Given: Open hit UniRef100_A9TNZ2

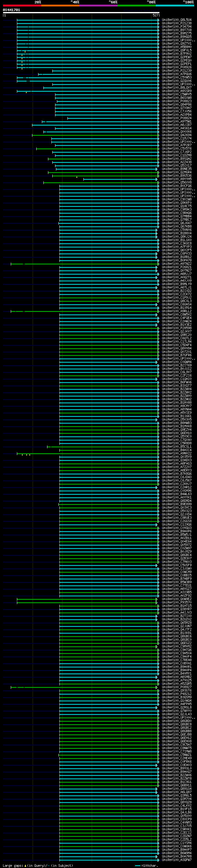Looking at the screenshot, I should click(x=177, y=264).
